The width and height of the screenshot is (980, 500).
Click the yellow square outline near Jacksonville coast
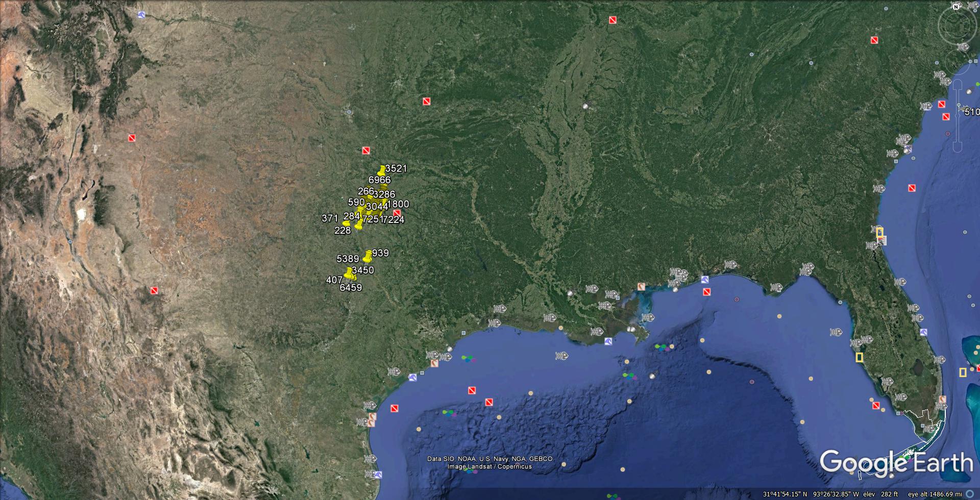[x=879, y=232]
